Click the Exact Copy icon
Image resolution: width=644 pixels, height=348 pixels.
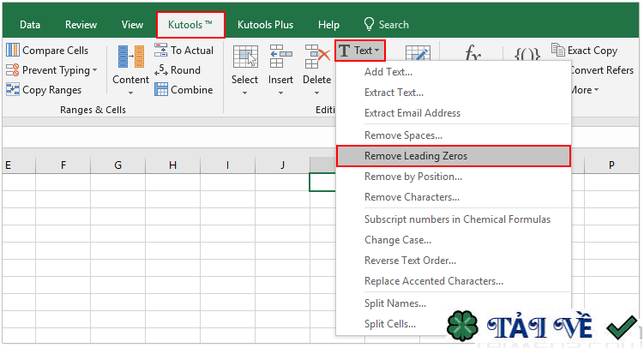pyautogui.click(x=558, y=51)
